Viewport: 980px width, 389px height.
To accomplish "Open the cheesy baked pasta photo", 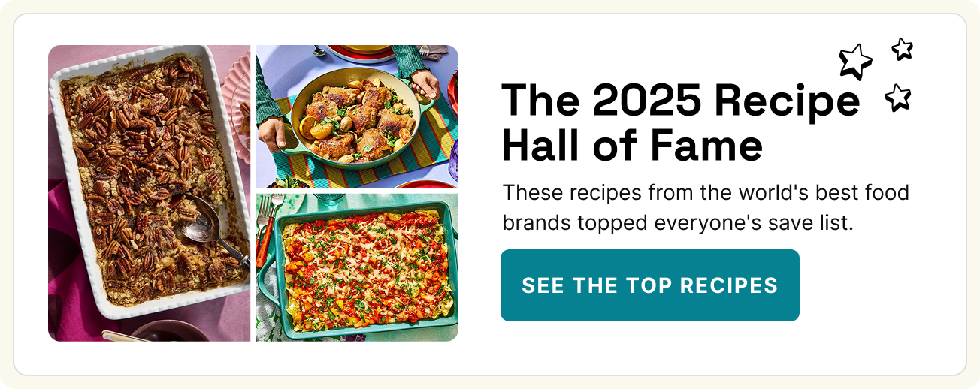I will coord(357,268).
